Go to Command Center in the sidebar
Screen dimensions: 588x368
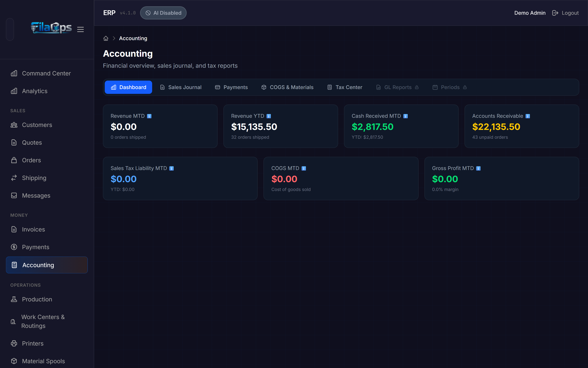[x=47, y=73]
